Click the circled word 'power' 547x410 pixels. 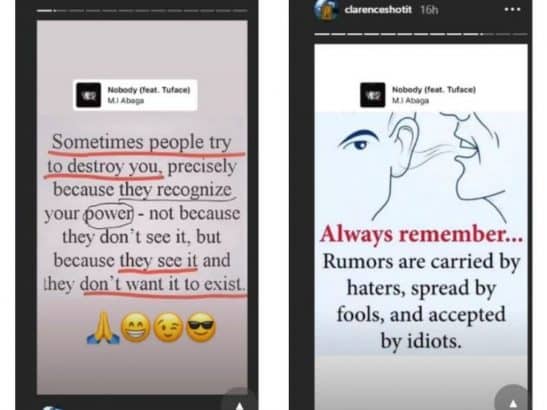coord(109,213)
